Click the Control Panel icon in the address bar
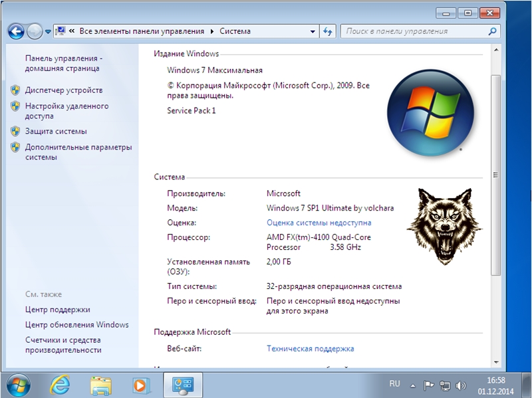Screen dimensions: 532x398 click(61, 31)
